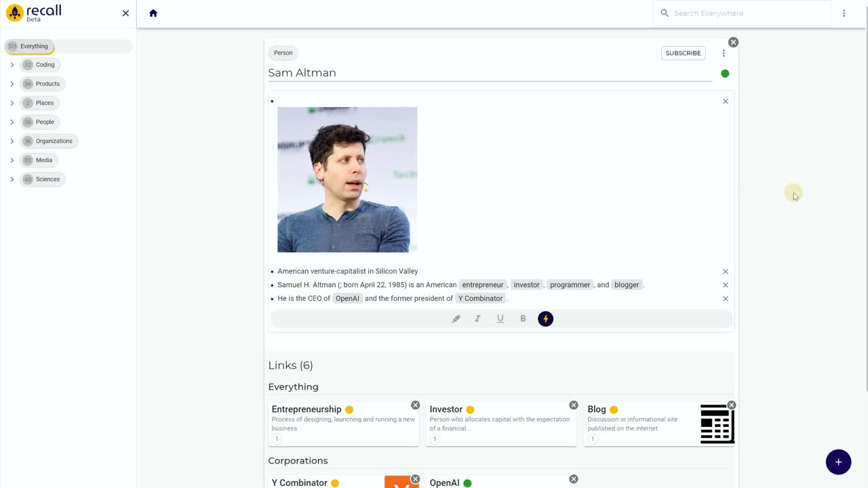Image resolution: width=868 pixels, height=488 pixels.
Task: Open the Sciences category
Action: pos(43,179)
